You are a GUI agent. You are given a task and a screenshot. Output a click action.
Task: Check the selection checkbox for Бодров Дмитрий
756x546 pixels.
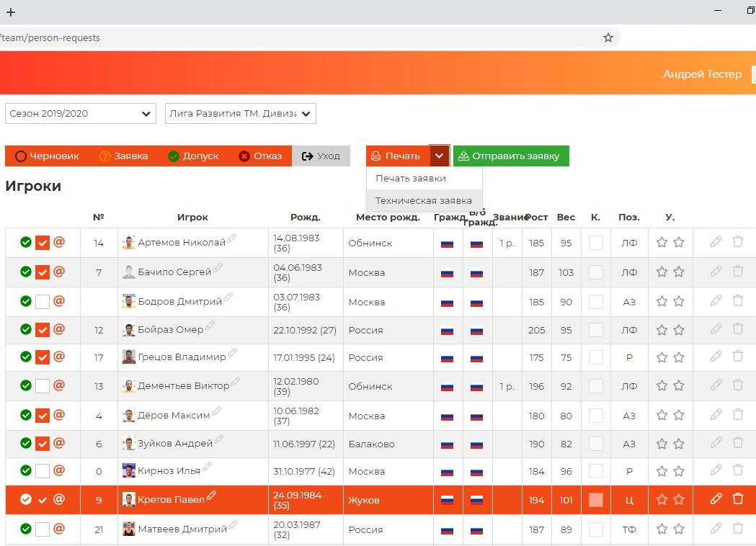[x=43, y=302]
